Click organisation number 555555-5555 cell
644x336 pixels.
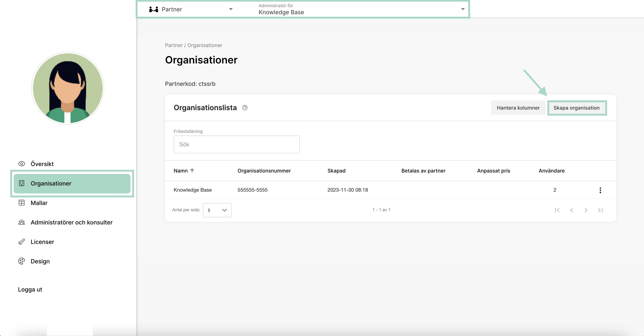tap(252, 190)
